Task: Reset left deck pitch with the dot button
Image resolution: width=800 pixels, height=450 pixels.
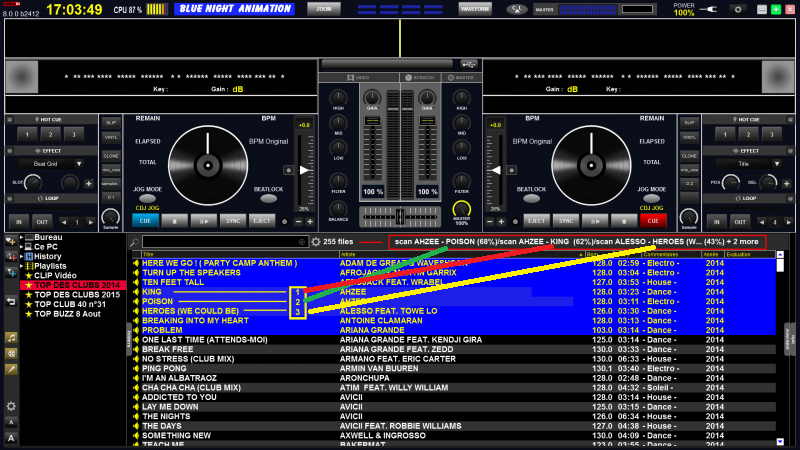Action: tap(288, 170)
